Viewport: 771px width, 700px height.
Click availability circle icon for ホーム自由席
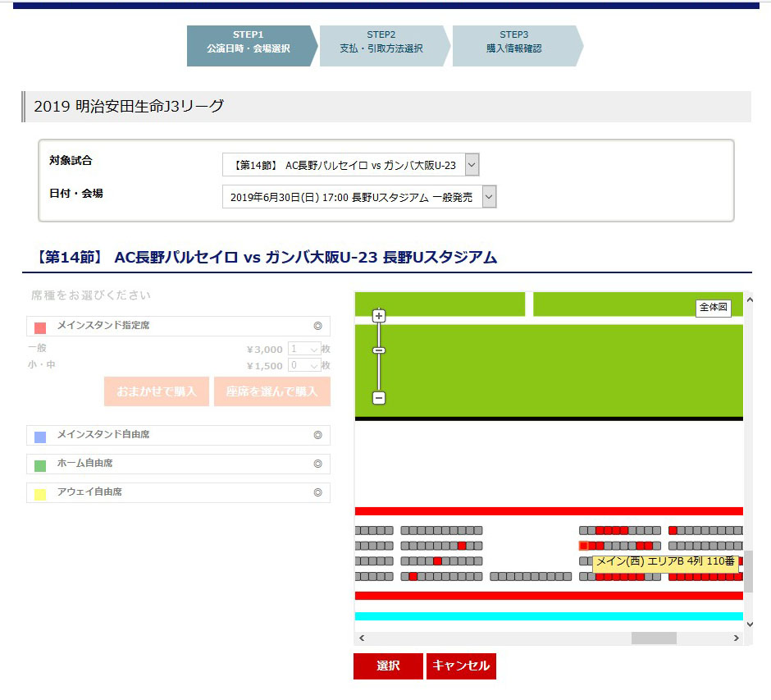click(317, 464)
